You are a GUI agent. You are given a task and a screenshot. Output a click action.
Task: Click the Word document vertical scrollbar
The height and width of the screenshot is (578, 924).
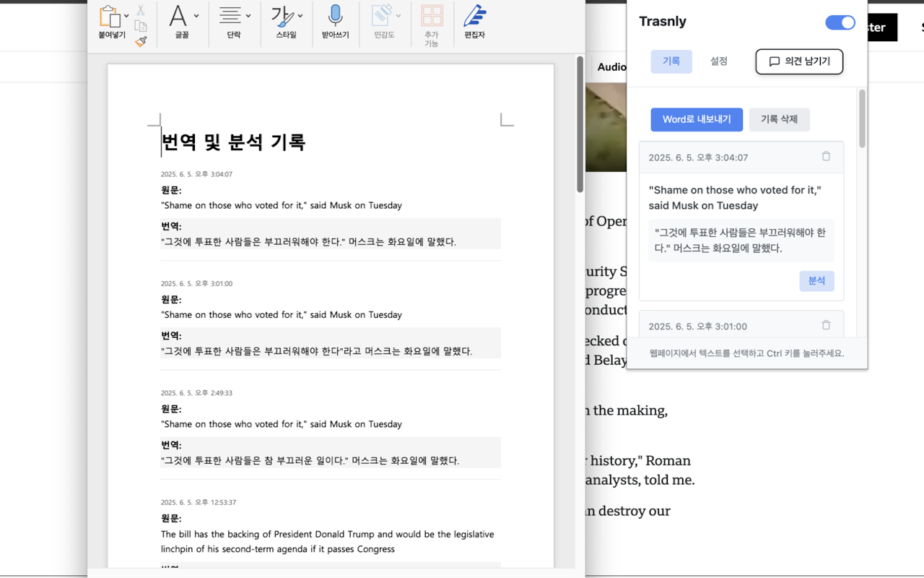(x=580, y=124)
